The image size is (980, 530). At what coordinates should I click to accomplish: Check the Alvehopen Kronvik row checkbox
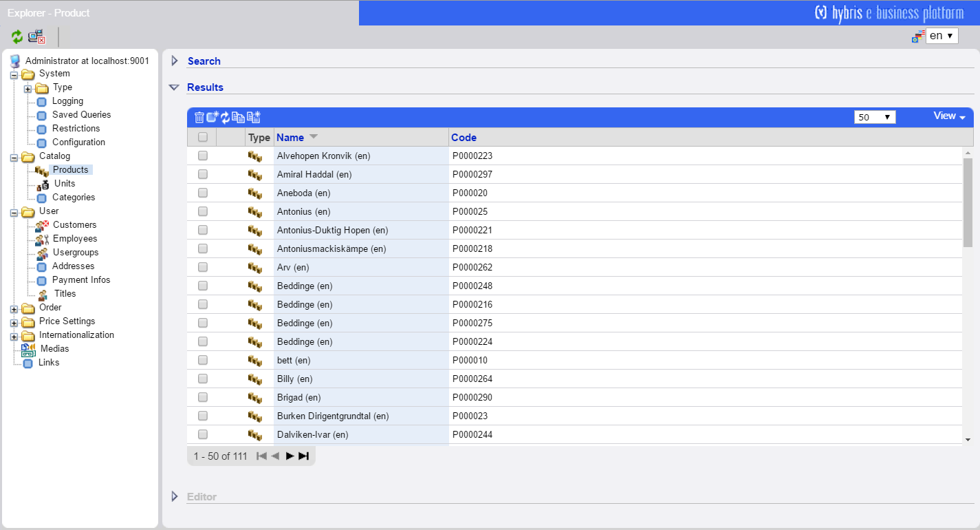point(203,156)
